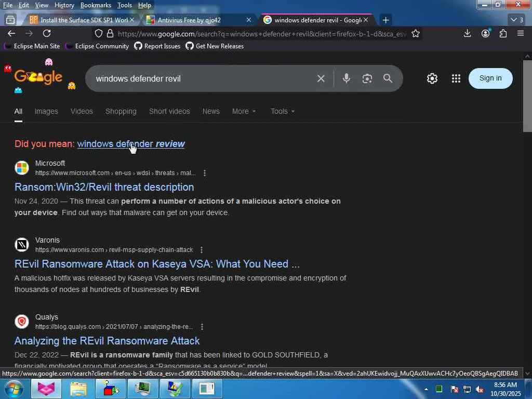Open the Firefox account icon
This screenshot has height=399, width=532.
point(486,33)
